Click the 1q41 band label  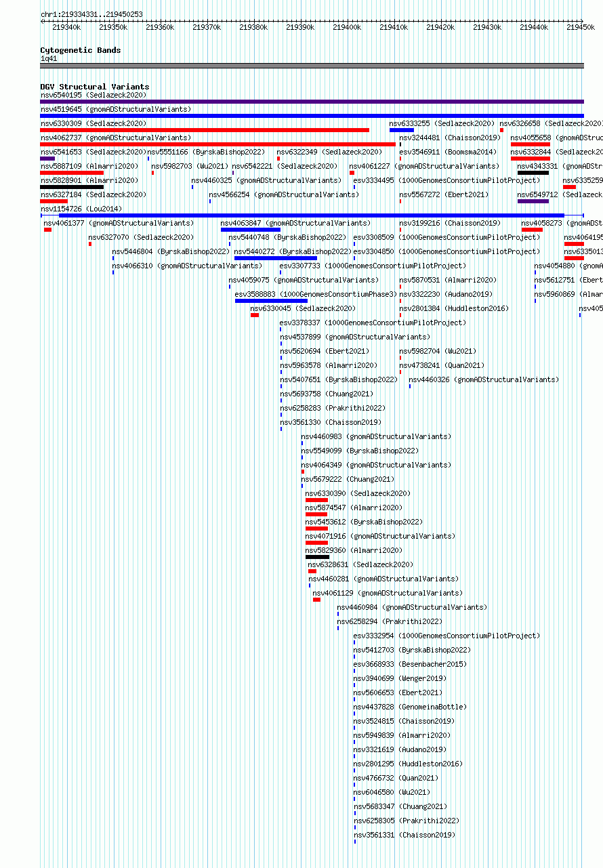pos(49,59)
